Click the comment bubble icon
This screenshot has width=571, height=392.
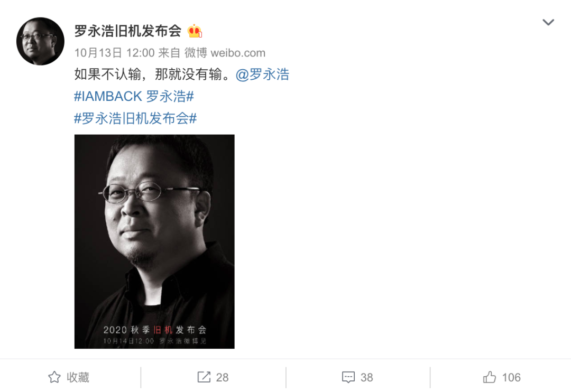click(348, 377)
